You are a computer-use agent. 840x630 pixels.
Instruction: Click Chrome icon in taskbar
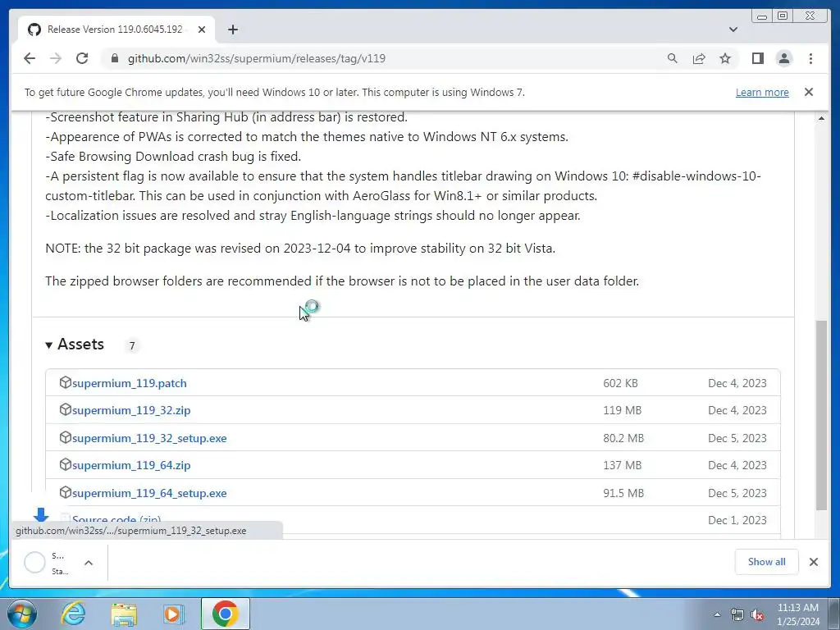click(x=225, y=614)
